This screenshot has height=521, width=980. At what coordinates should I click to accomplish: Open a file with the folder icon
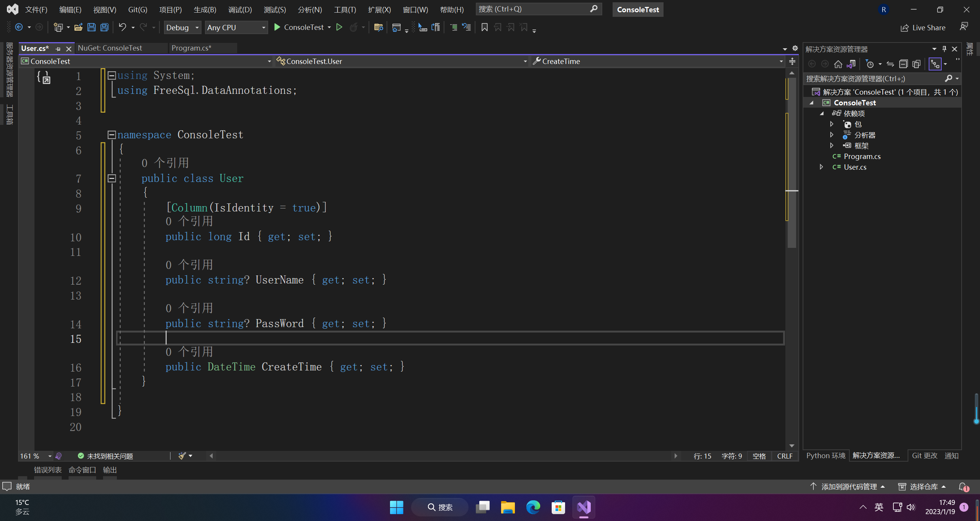78,27
